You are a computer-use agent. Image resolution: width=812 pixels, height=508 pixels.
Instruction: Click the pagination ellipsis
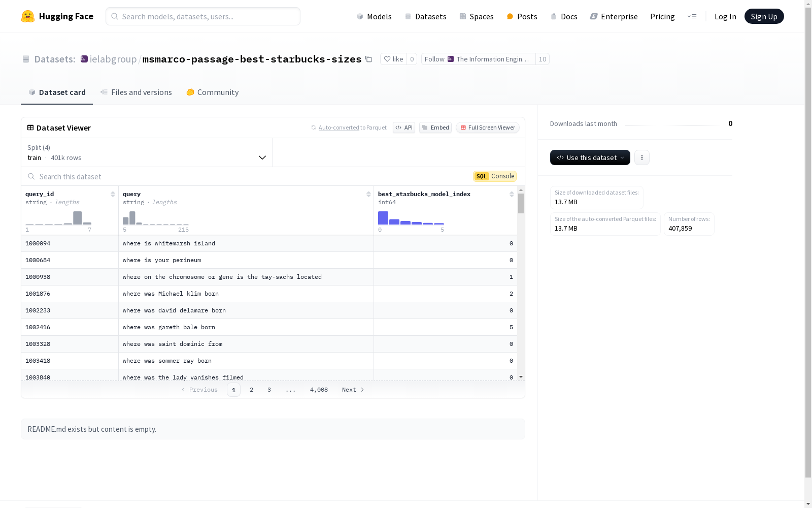click(x=290, y=390)
